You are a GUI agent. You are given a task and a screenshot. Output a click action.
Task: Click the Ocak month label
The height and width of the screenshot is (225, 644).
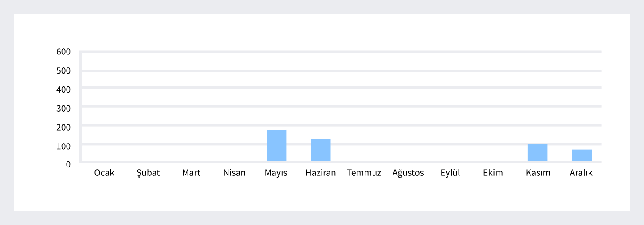[x=104, y=173]
